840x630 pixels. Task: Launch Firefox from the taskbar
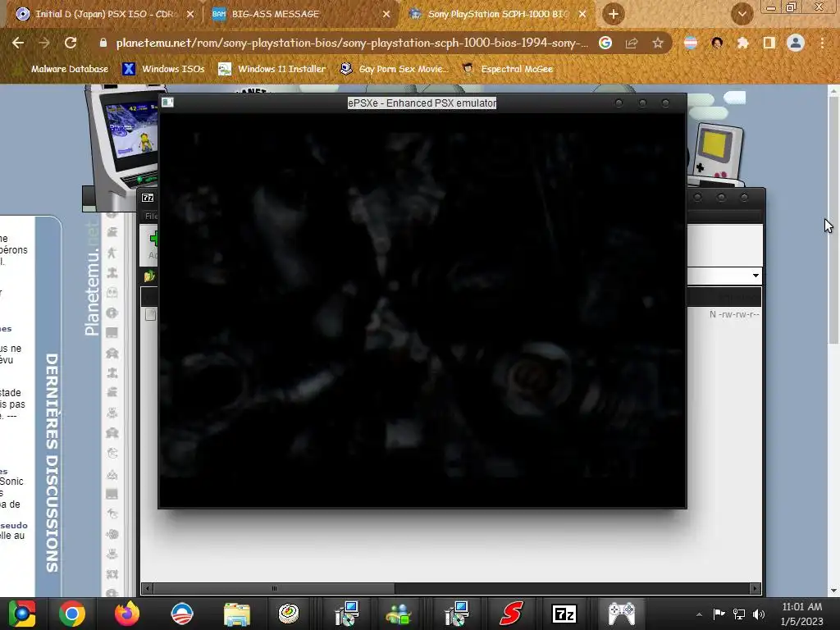(x=127, y=614)
